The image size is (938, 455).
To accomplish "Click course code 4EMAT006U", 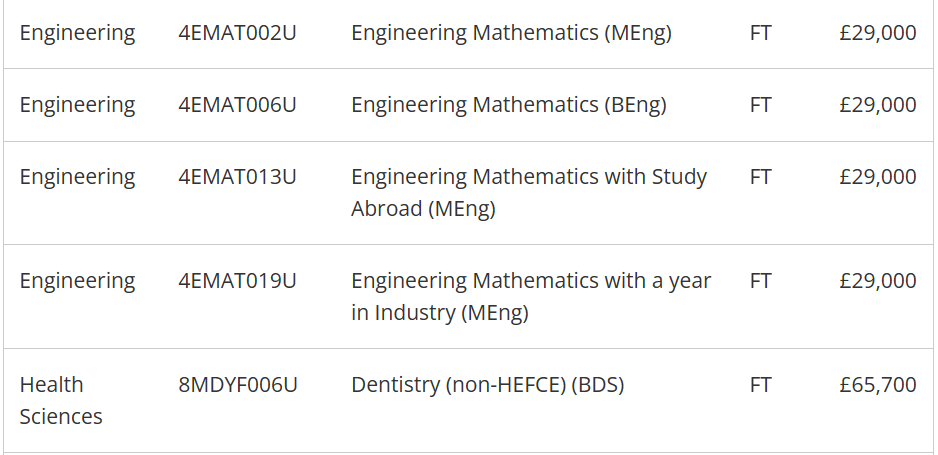I will pyautogui.click(x=237, y=105).
